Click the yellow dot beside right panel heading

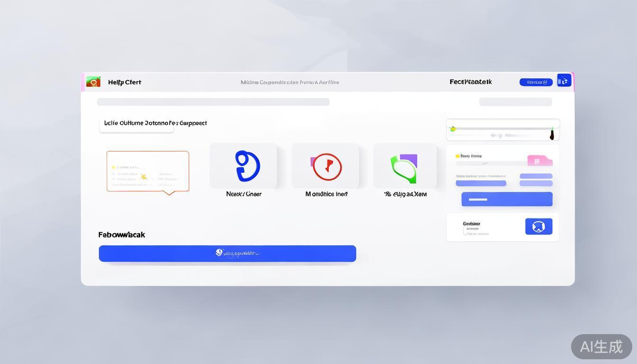coord(457,156)
